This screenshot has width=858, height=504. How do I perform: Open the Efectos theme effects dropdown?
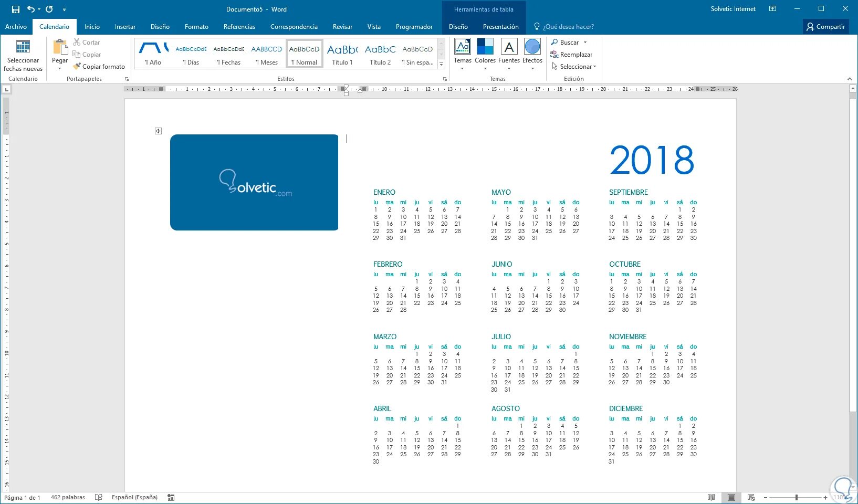pyautogui.click(x=532, y=54)
